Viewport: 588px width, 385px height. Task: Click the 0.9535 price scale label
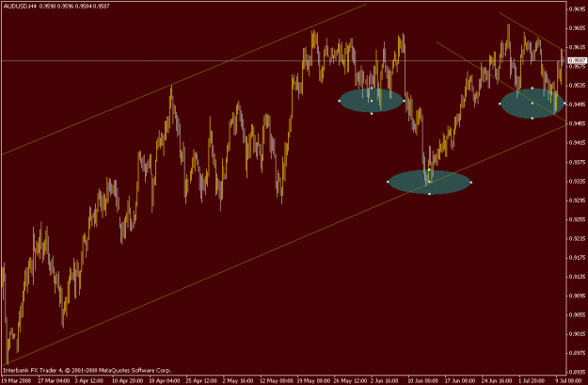click(x=578, y=85)
